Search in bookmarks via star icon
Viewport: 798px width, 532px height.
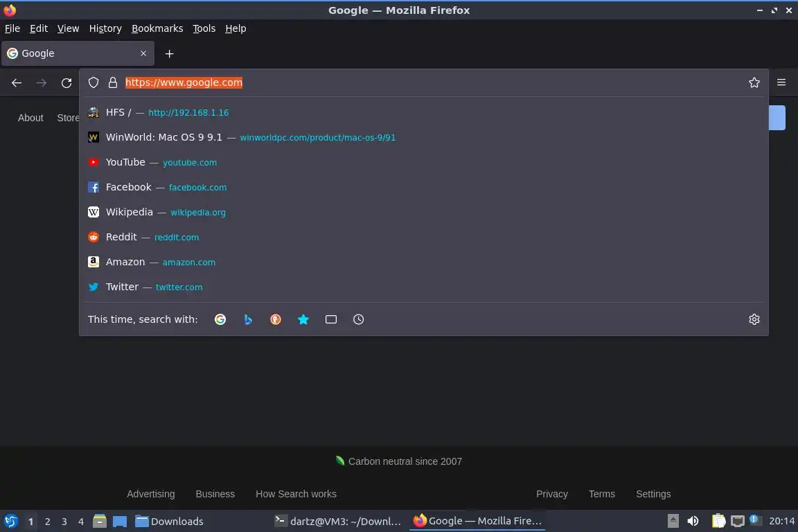(x=303, y=319)
